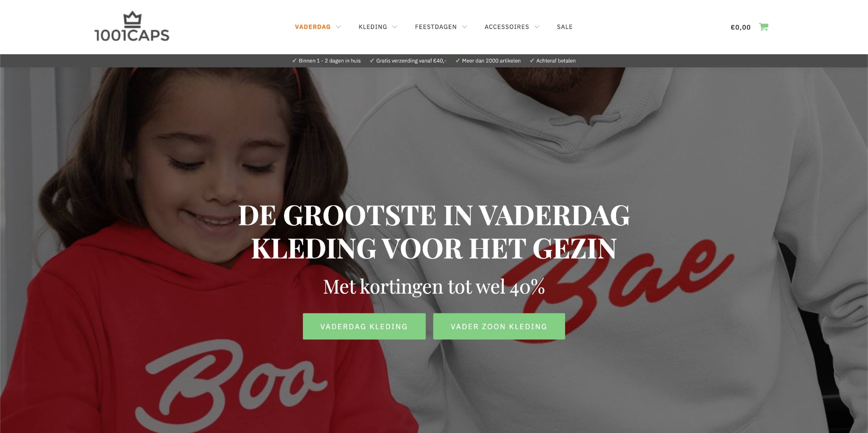Expand the Feestdagen chevron arrow
Screen dimensions: 868x433
465,27
